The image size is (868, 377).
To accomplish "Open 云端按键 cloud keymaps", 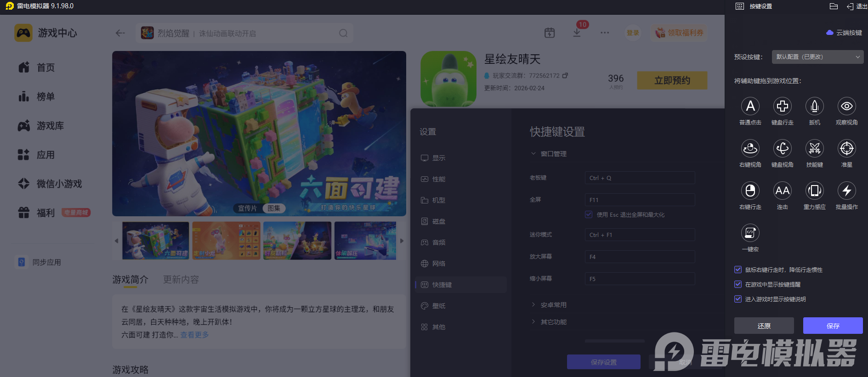I will coord(844,33).
